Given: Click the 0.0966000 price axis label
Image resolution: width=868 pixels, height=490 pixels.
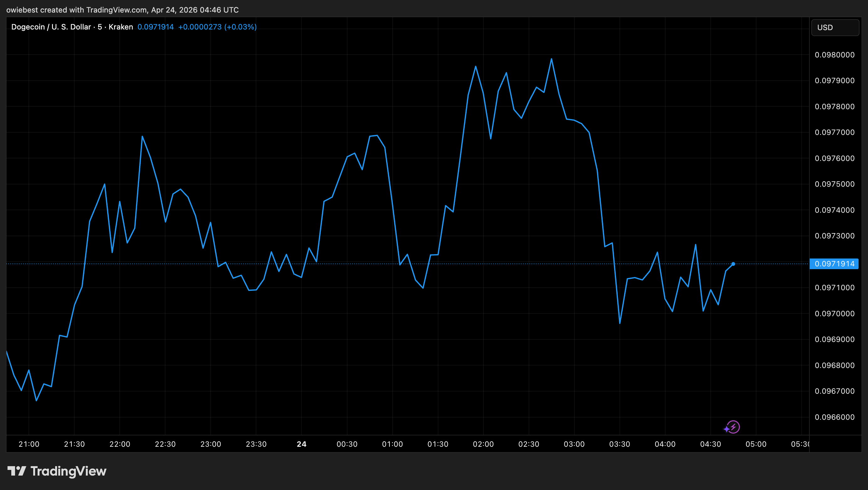Looking at the screenshot, I should (834, 417).
